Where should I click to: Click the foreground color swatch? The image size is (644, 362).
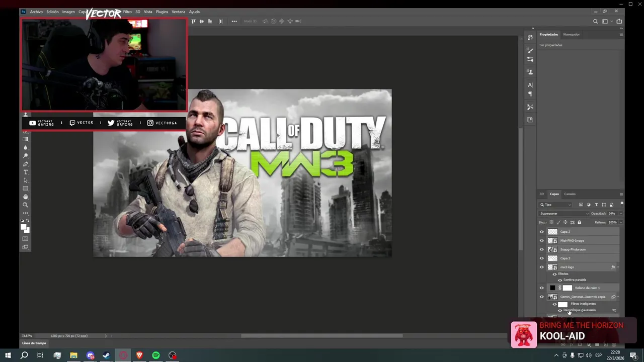(x=24, y=227)
